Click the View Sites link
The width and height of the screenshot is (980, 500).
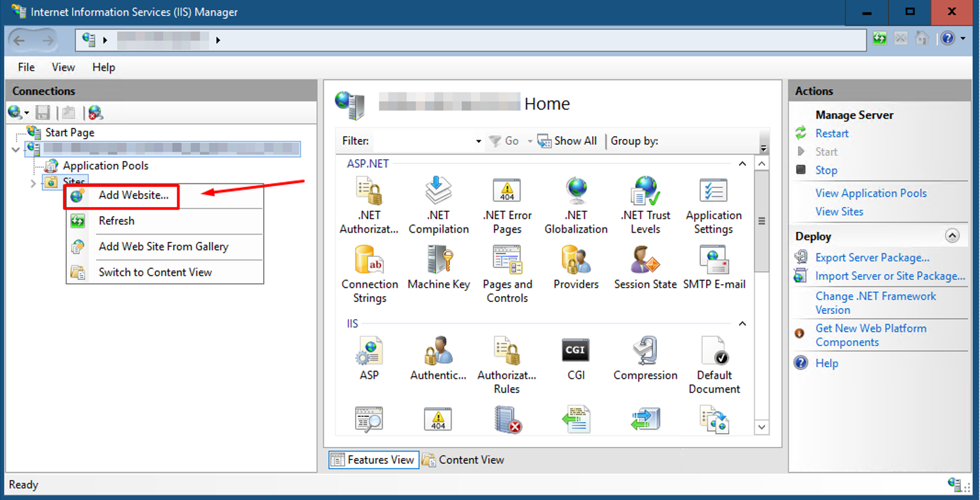coord(839,212)
